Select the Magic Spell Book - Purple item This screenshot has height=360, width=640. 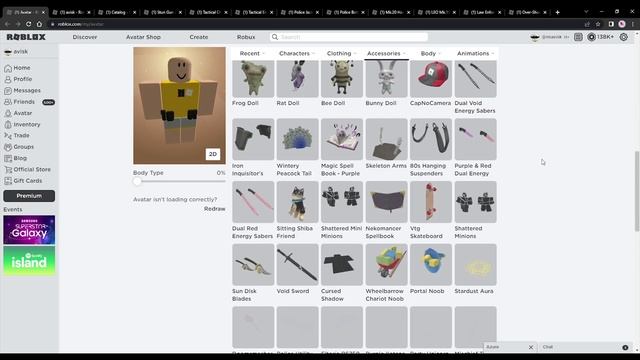point(342,148)
